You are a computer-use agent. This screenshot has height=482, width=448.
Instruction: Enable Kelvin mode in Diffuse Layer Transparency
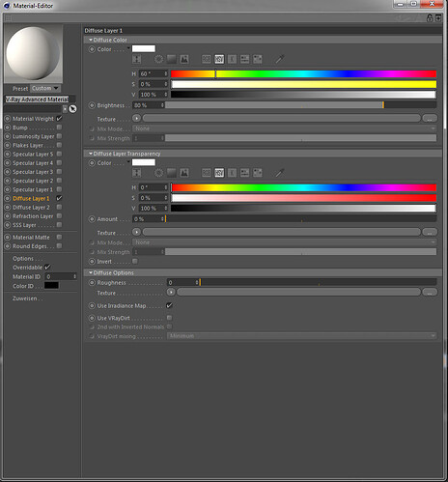click(232, 173)
